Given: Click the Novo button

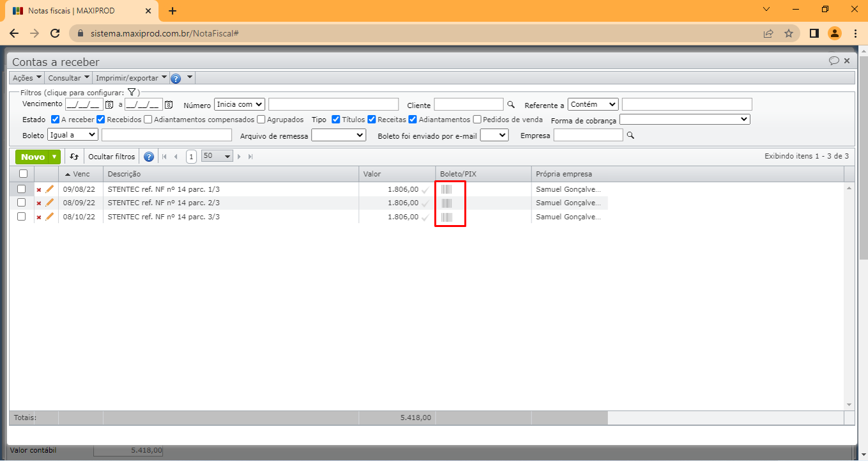Looking at the screenshot, I should (x=33, y=157).
